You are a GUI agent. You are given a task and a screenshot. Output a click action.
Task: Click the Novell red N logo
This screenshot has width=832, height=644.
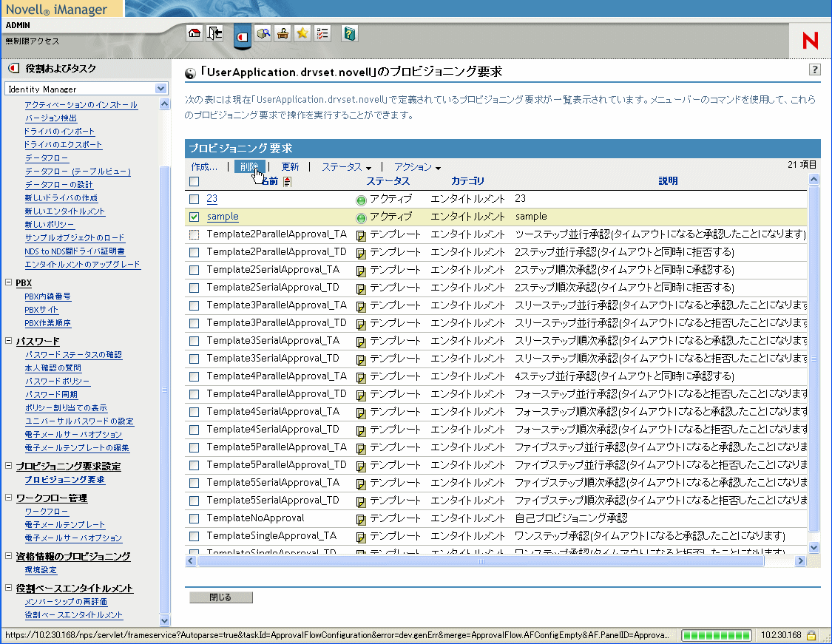coord(810,41)
